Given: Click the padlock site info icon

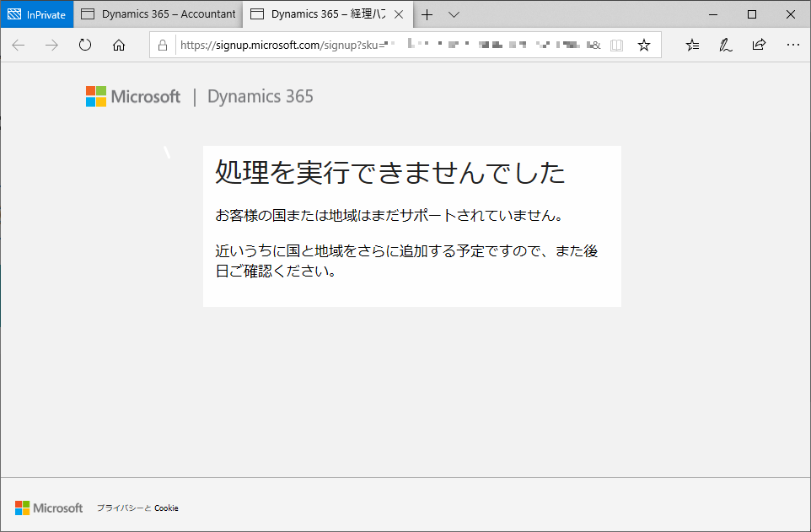Looking at the screenshot, I should pos(163,46).
